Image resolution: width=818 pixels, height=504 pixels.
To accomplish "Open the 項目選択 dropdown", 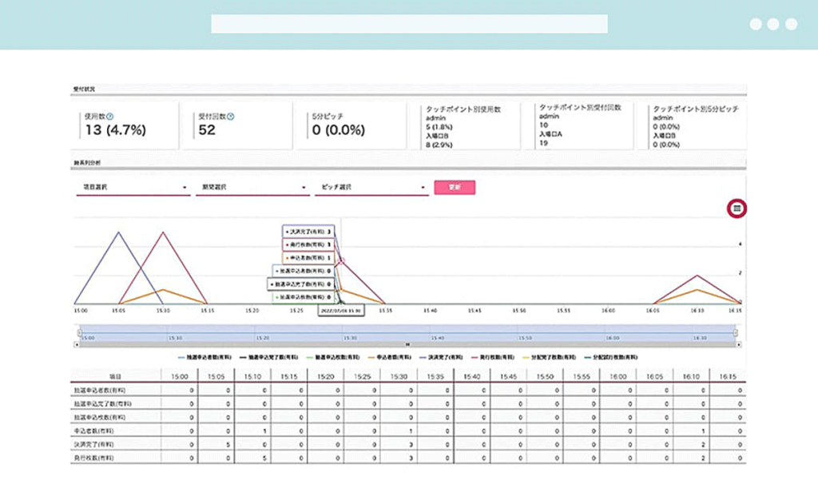I will pyautogui.click(x=133, y=188).
